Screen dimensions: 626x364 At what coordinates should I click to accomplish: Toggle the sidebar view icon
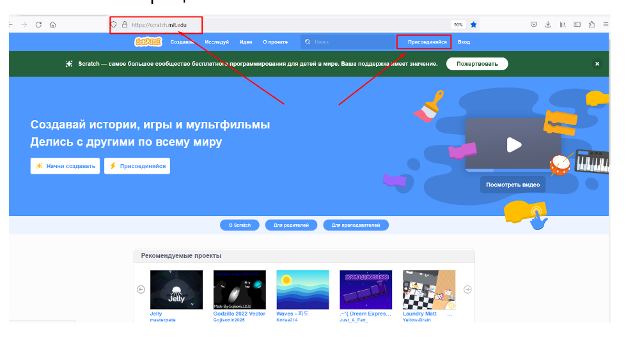point(577,25)
